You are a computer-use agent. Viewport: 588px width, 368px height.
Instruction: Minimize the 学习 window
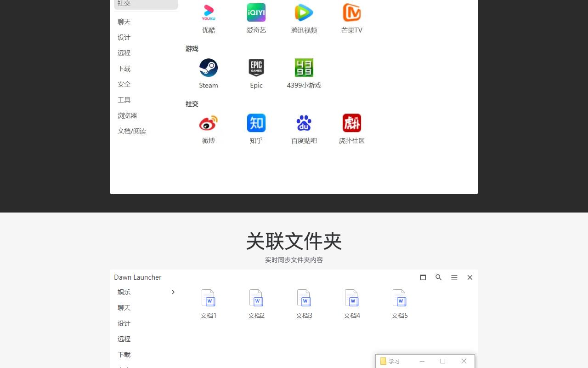click(422, 362)
